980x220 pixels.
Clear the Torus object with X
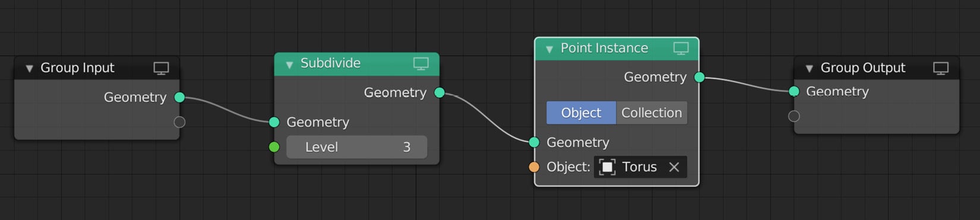674,167
